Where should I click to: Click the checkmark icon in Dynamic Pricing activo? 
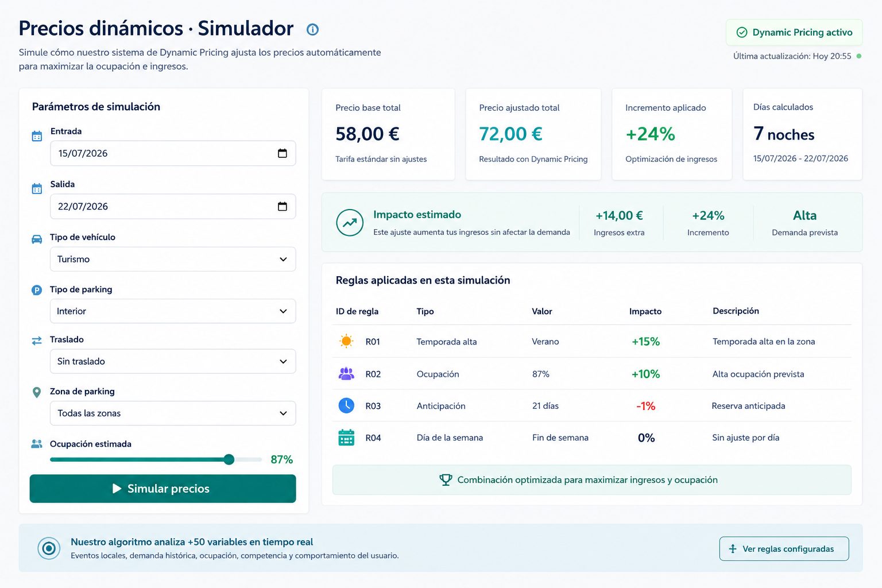click(742, 33)
